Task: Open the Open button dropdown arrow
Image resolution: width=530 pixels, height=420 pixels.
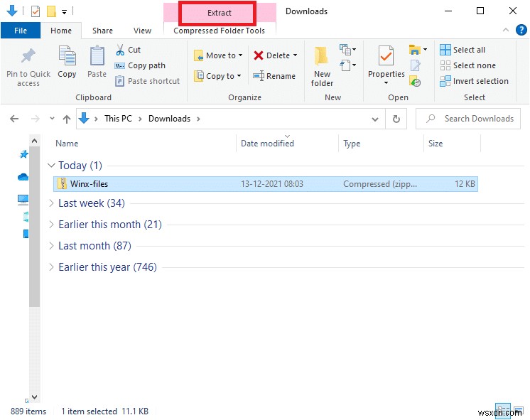Action: point(426,50)
